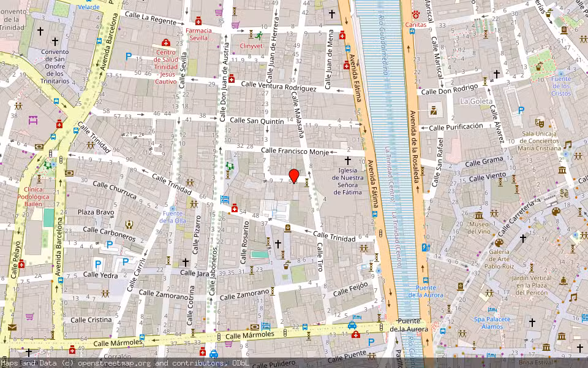Click the Calle Don Juan de Austria label

(224, 81)
